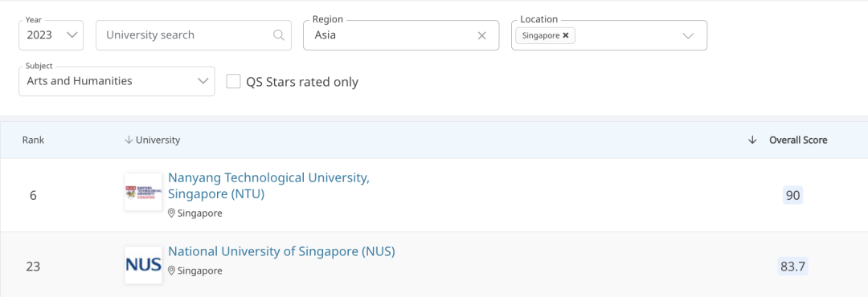Image resolution: width=868 pixels, height=297 pixels.
Task: Sort by Overall Score arrow
Action: click(751, 140)
